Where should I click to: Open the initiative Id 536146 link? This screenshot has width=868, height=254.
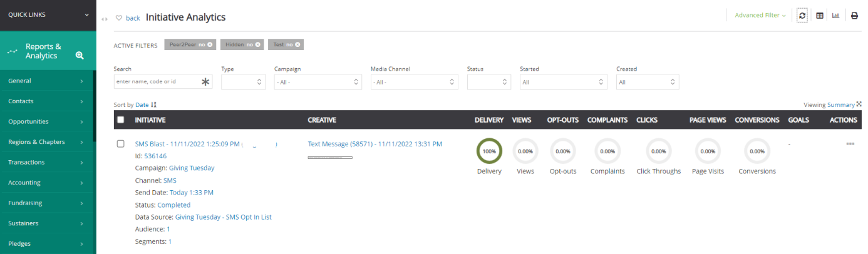point(155,156)
